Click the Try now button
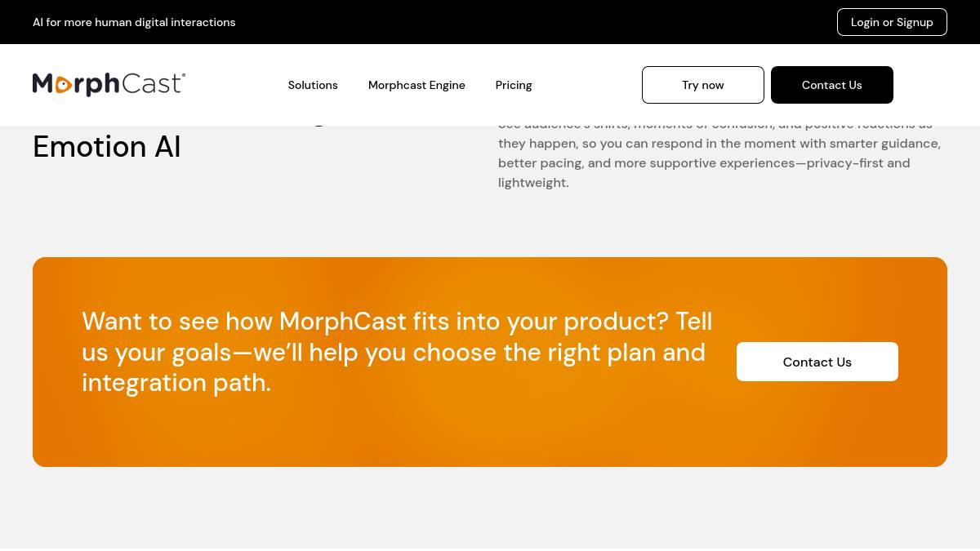Image resolution: width=980 pixels, height=551 pixels. (703, 85)
